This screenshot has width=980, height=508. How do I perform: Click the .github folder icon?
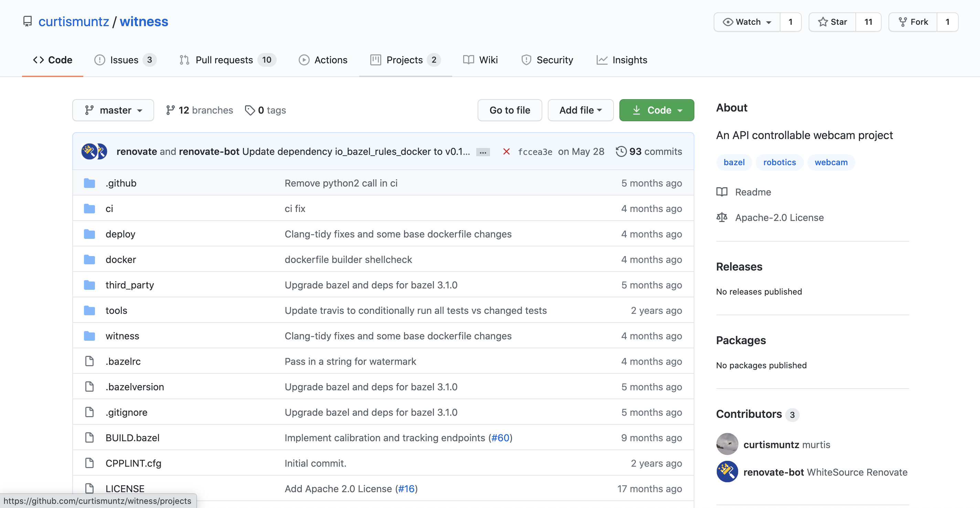[x=89, y=183]
